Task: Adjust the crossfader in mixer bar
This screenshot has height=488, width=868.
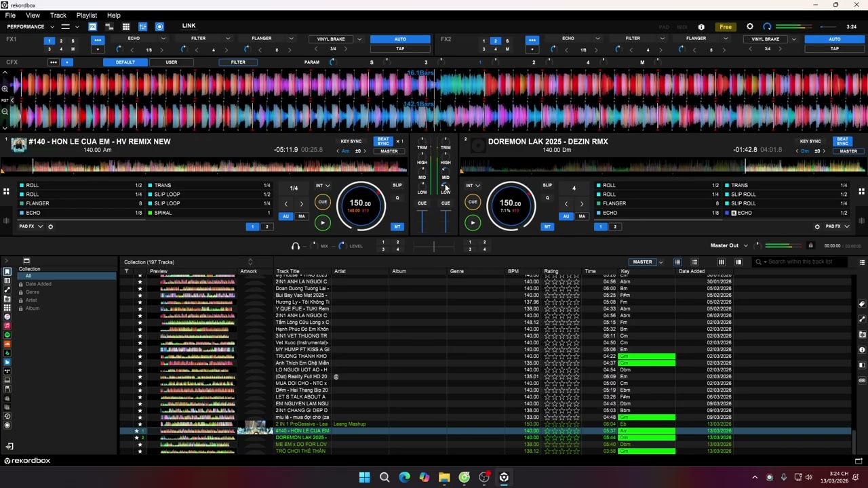Action: pos(434,246)
